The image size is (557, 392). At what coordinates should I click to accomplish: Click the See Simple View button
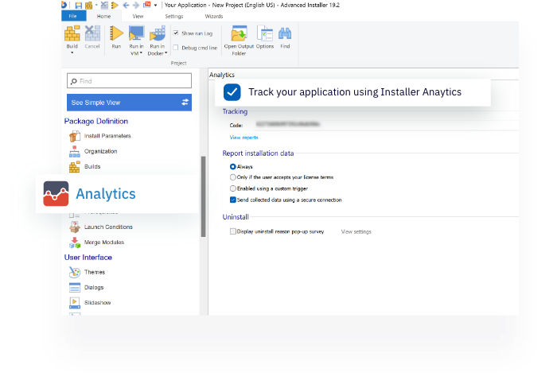(129, 103)
